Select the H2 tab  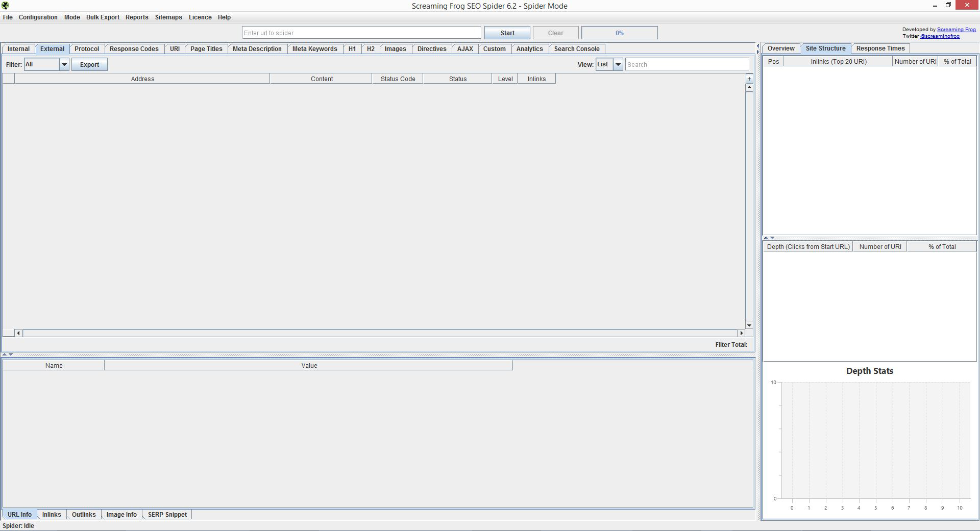371,49
